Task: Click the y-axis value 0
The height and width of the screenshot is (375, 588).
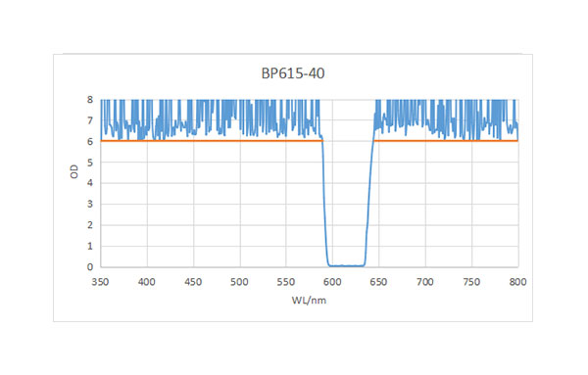Action: coord(90,267)
